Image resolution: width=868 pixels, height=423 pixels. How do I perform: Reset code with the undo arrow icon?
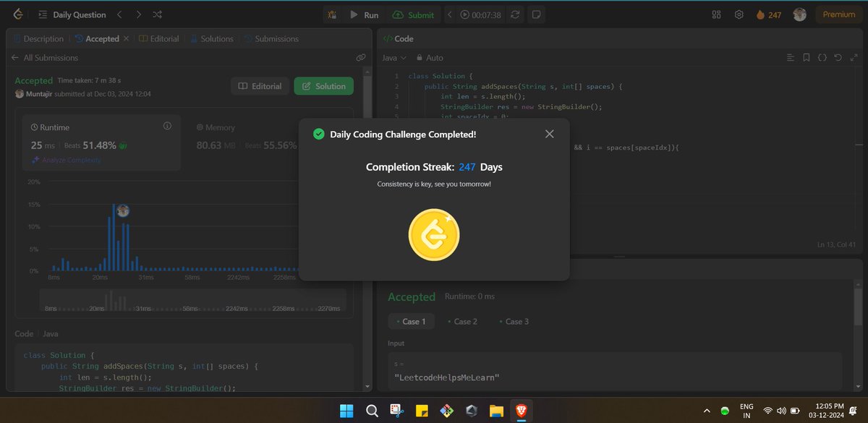(x=838, y=57)
